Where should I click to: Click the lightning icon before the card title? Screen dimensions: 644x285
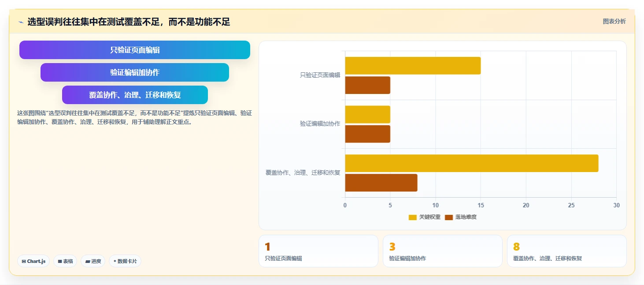(x=21, y=22)
